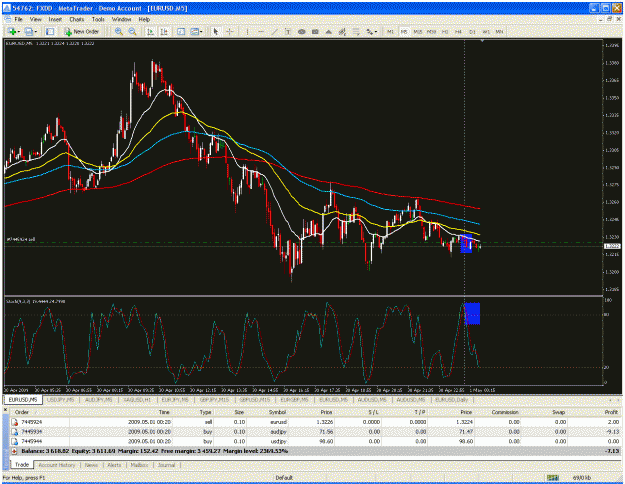
Task: Sort trades by Order column header
Action: (22, 412)
